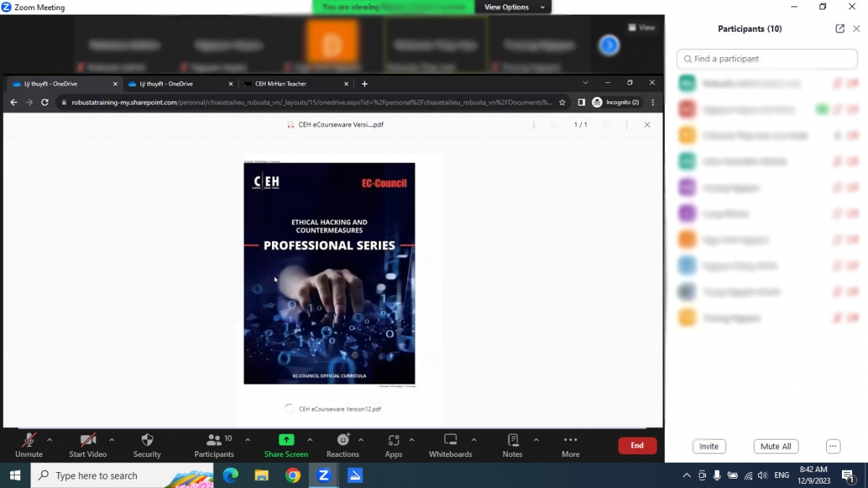868x488 pixels.
Task: Open Whiteboards from the Zoom toolbar
Action: 451,445
